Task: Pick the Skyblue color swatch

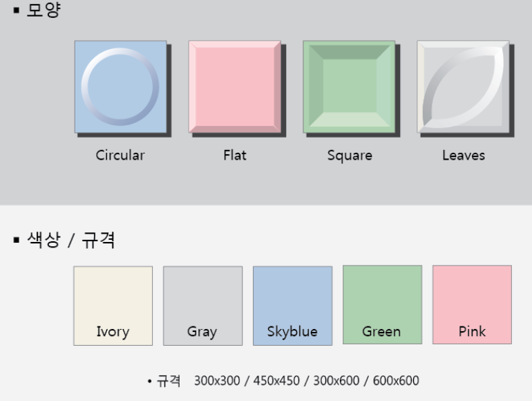Action: pos(292,306)
